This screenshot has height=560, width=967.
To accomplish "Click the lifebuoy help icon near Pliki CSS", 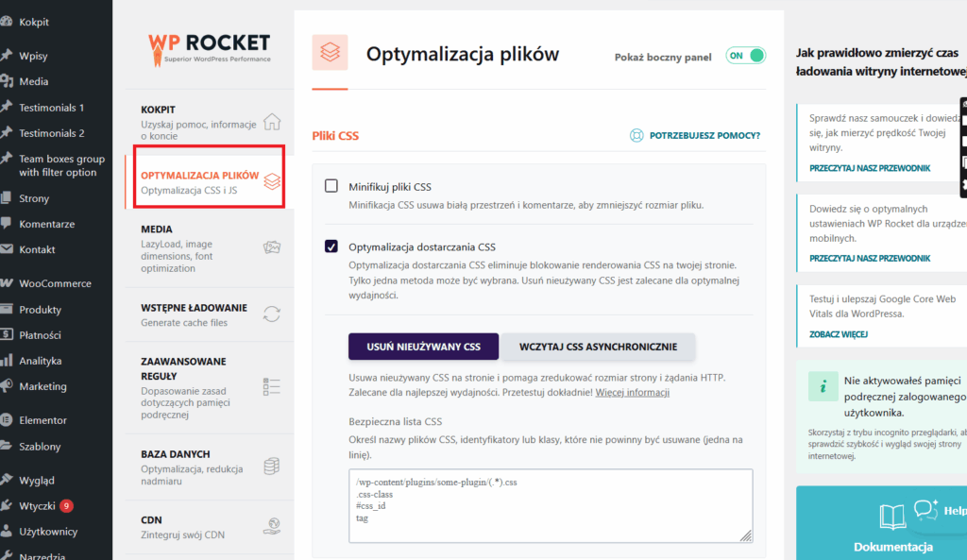I will [637, 136].
